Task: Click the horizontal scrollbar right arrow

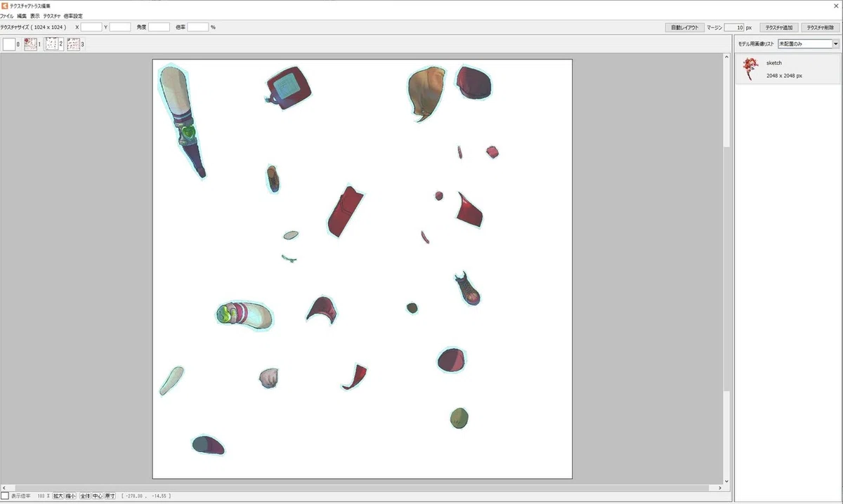Action: click(x=719, y=487)
